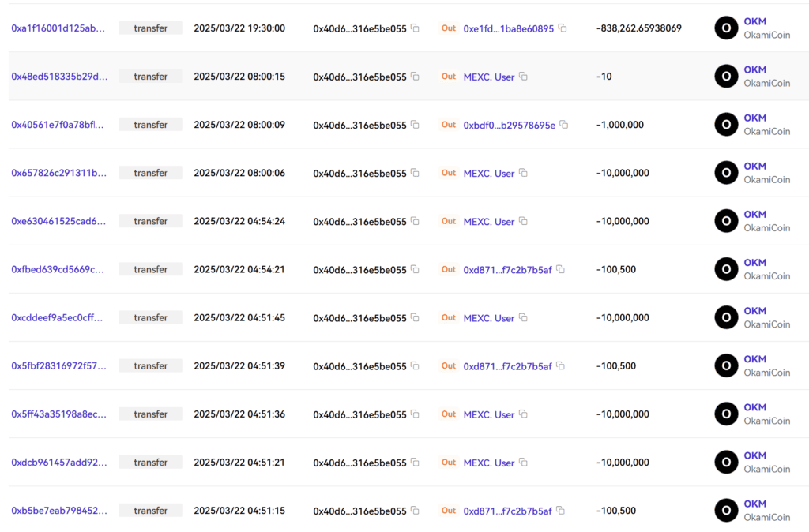Copy the sender address in the 19:30:00 row

(x=415, y=28)
